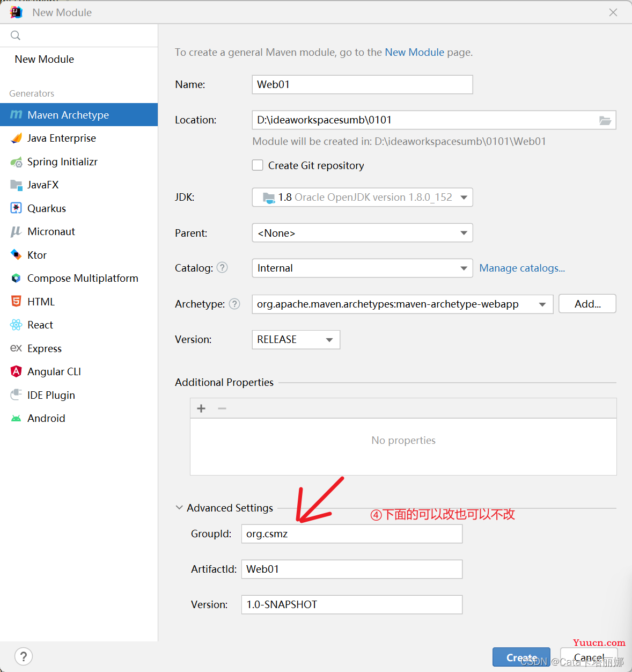Browse for location with folder icon
The image size is (632, 672).
(605, 120)
